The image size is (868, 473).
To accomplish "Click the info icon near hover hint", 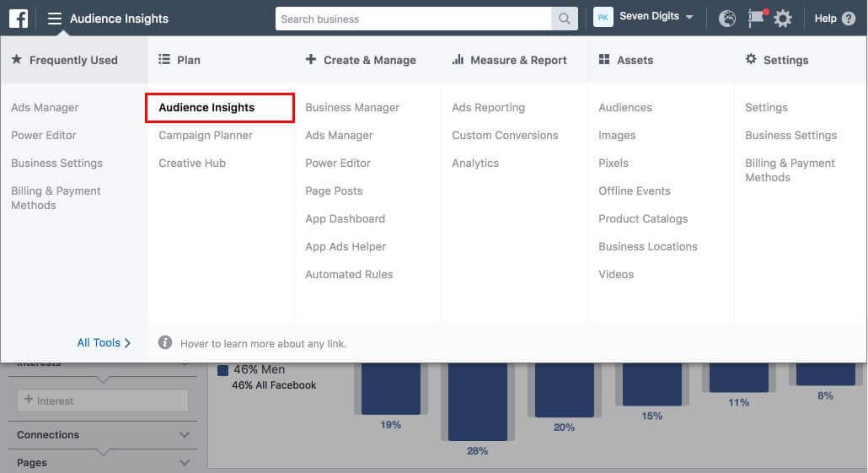I will [165, 342].
